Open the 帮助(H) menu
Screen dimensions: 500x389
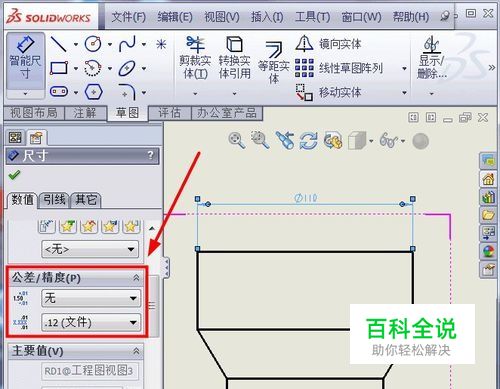click(x=411, y=17)
